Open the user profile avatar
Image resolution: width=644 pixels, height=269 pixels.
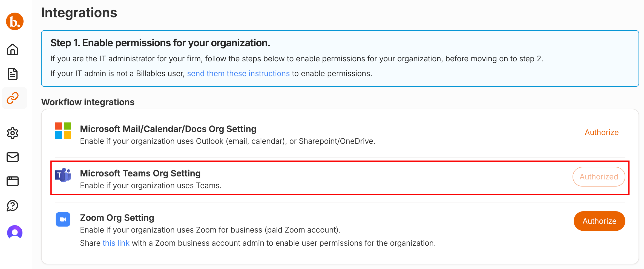pyautogui.click(x=15, y=233)
